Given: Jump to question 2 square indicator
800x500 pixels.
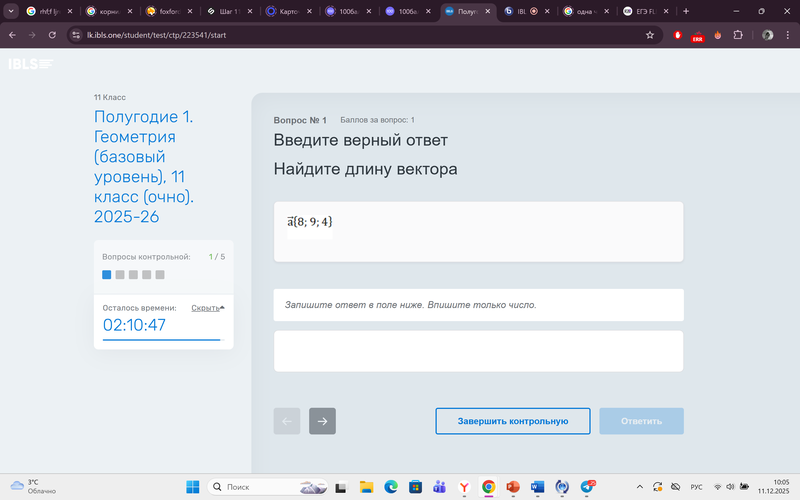Looking at the screenshot, I should coord(120,274).
